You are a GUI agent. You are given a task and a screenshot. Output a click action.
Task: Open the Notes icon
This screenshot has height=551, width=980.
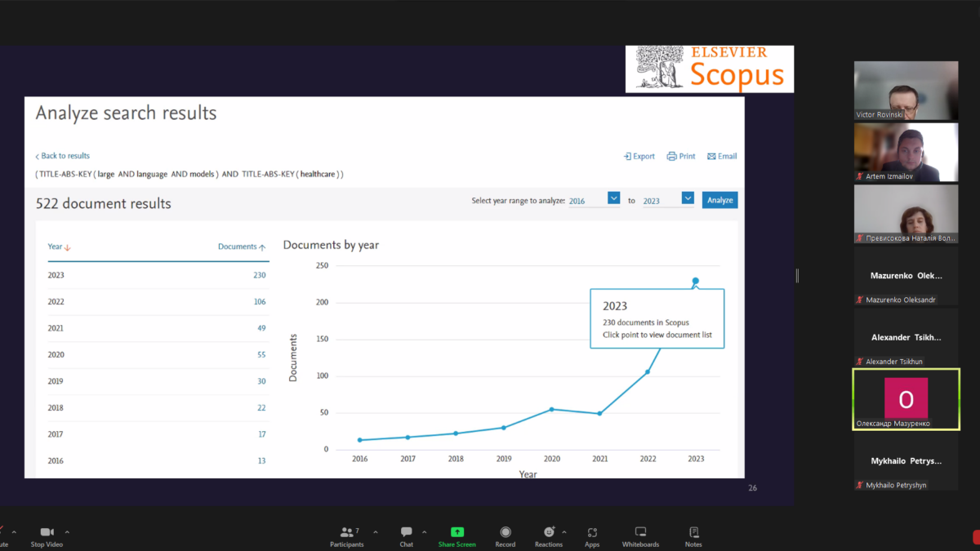[x=693, y=532]
